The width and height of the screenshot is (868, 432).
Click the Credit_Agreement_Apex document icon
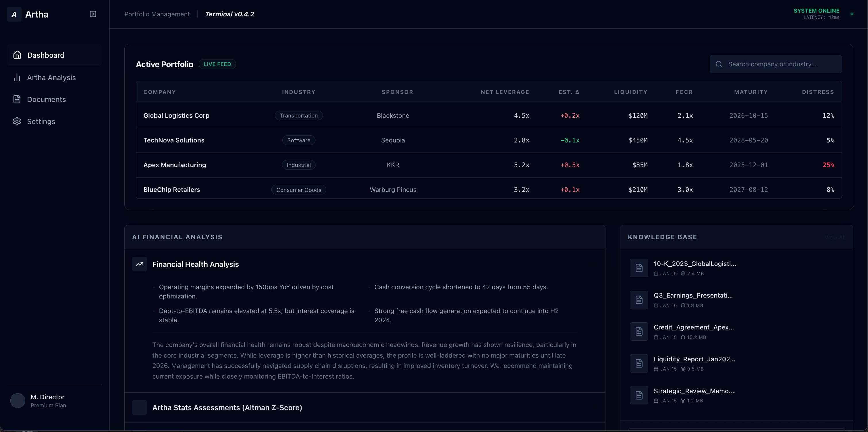(x=639, y=331)
